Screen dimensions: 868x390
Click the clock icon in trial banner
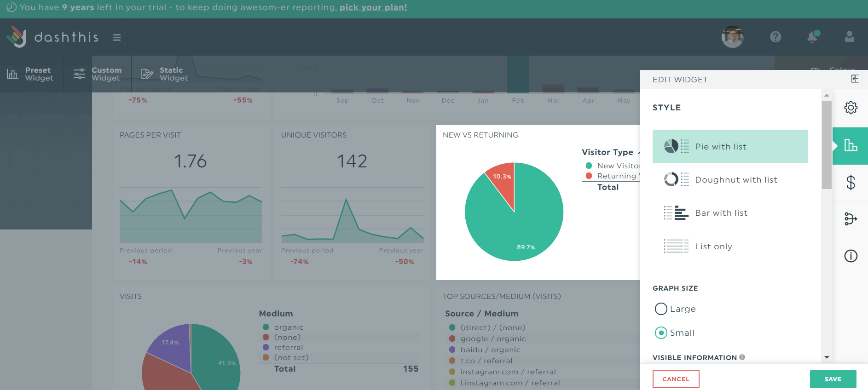(x=12, y=7)
